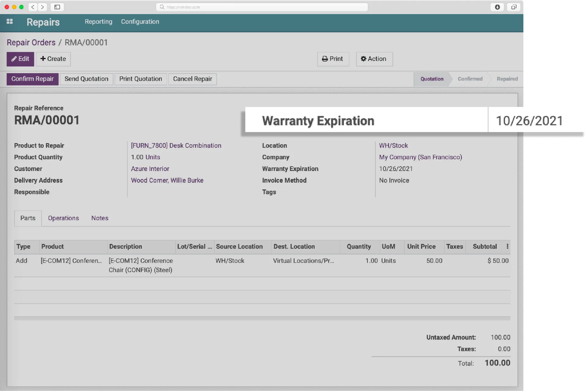
Task: Click the Azure Interior customer link
Action: tap(150, 169)
